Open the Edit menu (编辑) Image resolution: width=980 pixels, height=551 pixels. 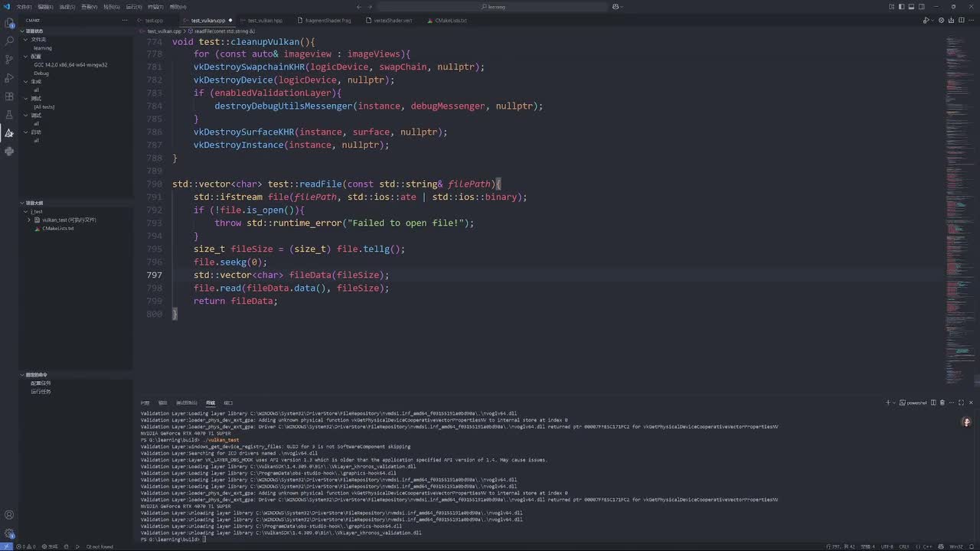click(45, 7)
